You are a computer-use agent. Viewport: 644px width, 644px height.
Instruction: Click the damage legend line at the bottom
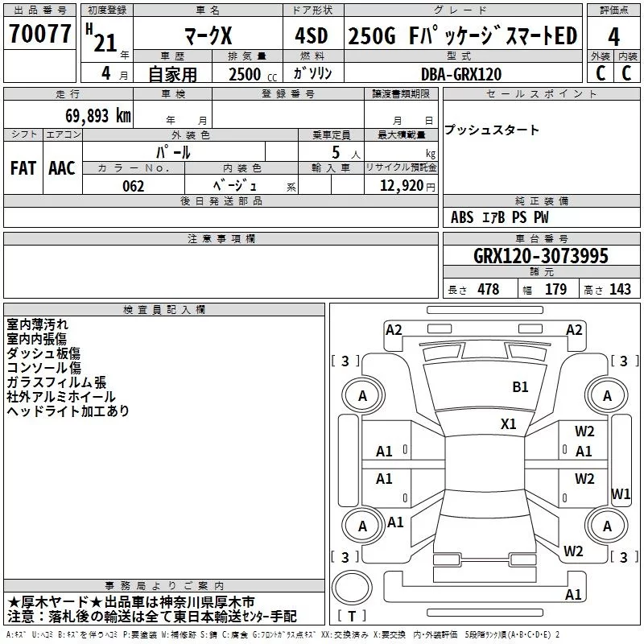tap(283, 634)
